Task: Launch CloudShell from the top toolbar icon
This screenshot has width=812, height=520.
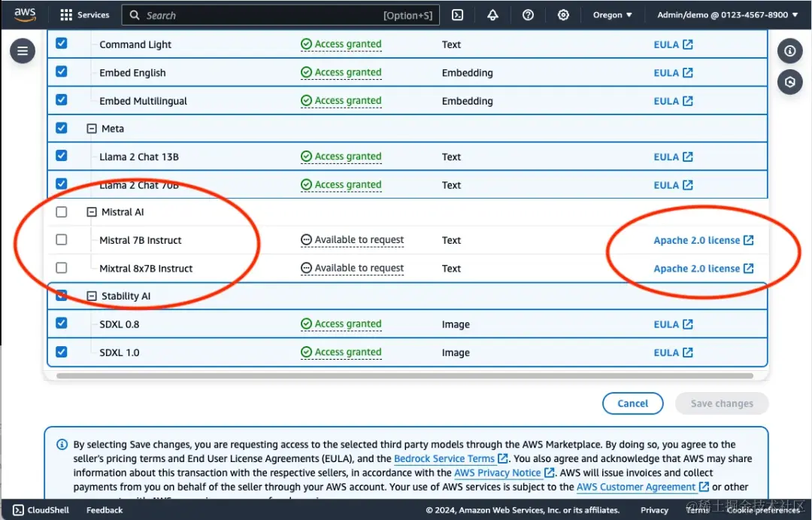Action: (x=458, y=15)
